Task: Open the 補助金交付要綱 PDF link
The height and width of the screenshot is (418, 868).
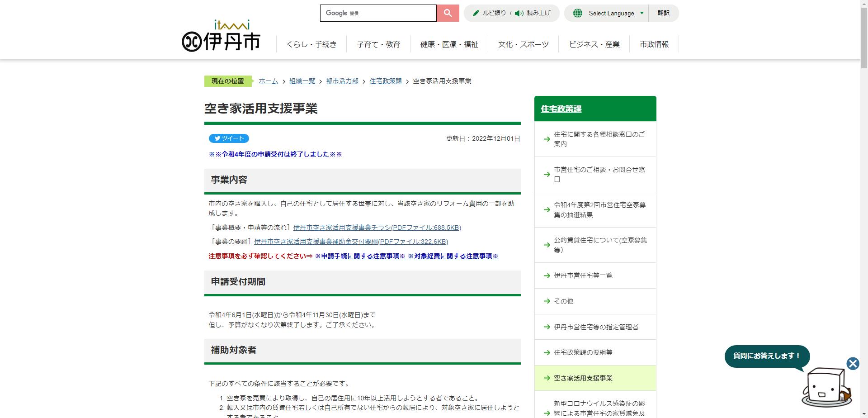Action: 351,242
